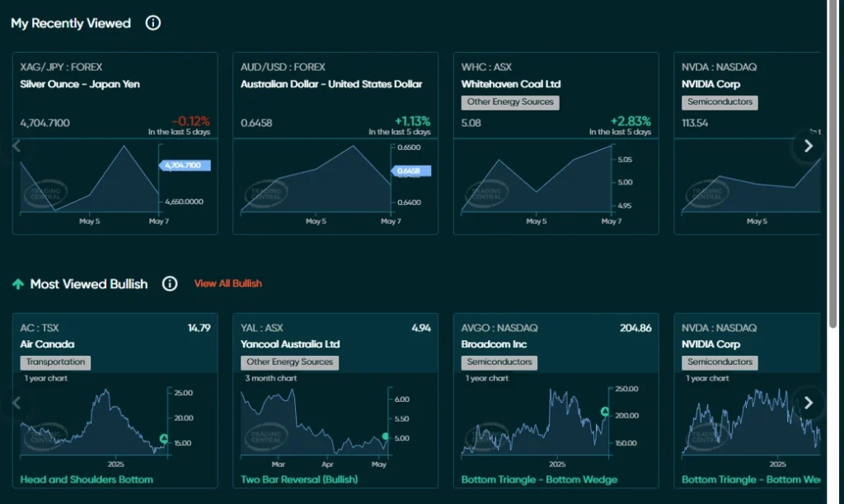Viewport: 844px width, 504px height.
Task: Open the Yancoal Australia Ltd card
Action: point(291,344)
